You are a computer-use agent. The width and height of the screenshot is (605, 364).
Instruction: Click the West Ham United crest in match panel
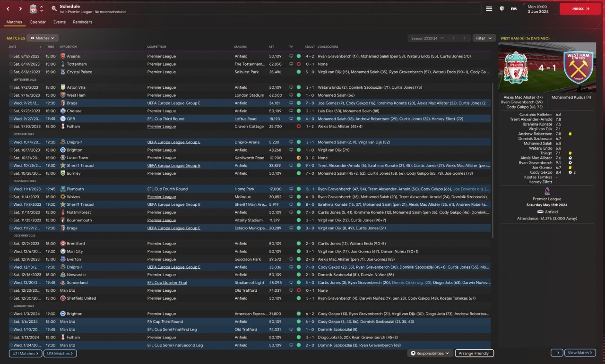pos(578,67)
